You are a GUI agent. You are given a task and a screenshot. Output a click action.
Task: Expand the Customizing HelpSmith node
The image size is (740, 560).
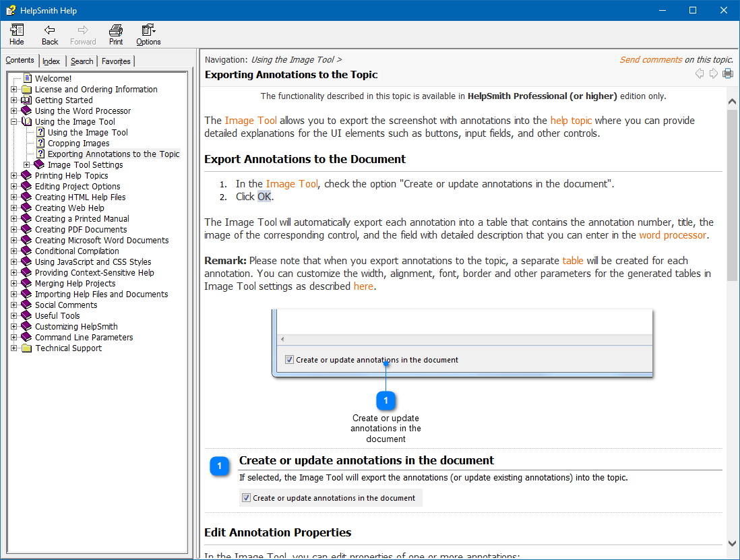(x=13, y=326)
